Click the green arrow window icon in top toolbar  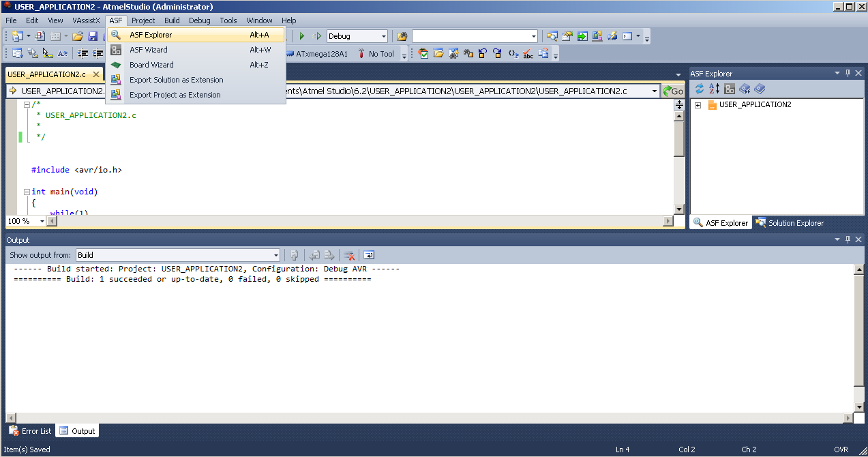(x=582, y=36)
